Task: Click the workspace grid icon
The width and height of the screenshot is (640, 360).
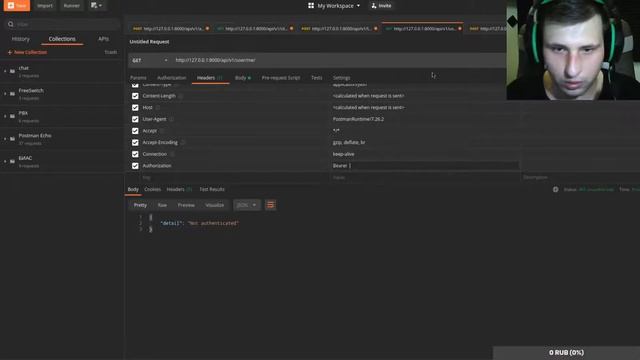Action: coord(311,6)
